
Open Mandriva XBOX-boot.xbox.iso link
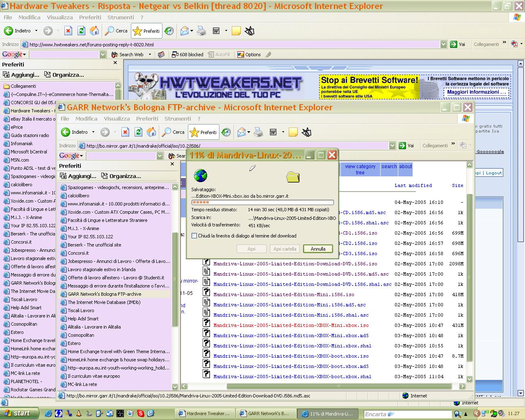(291, 356)
